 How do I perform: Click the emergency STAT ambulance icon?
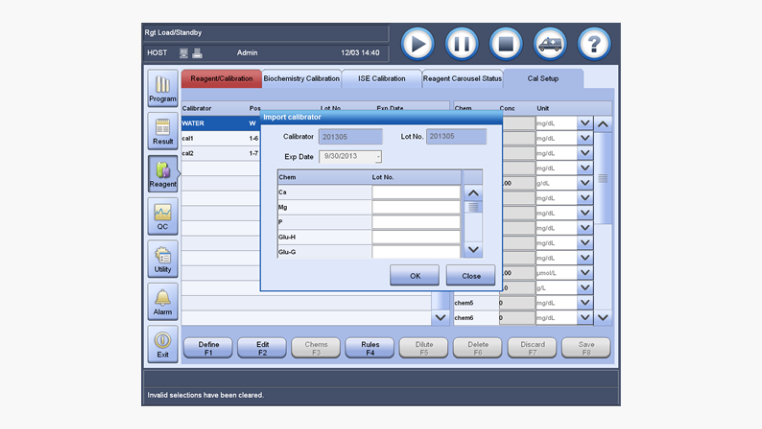click(550, 44)
